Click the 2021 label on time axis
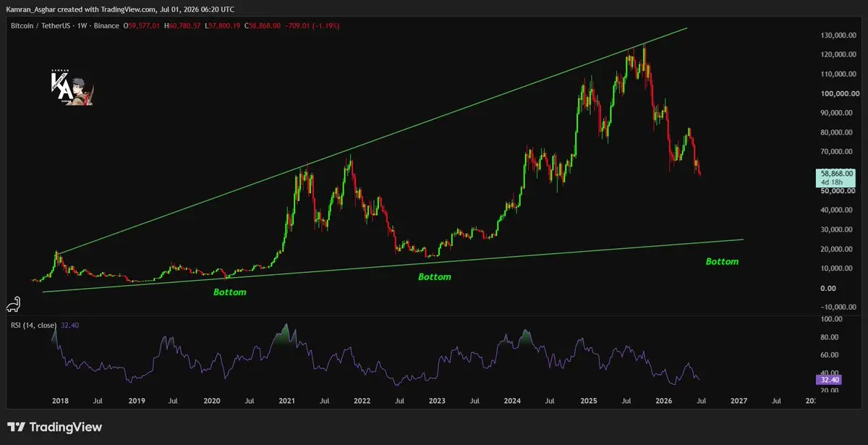868x445 pixels. pyautogui.click(x=287, y=399)
